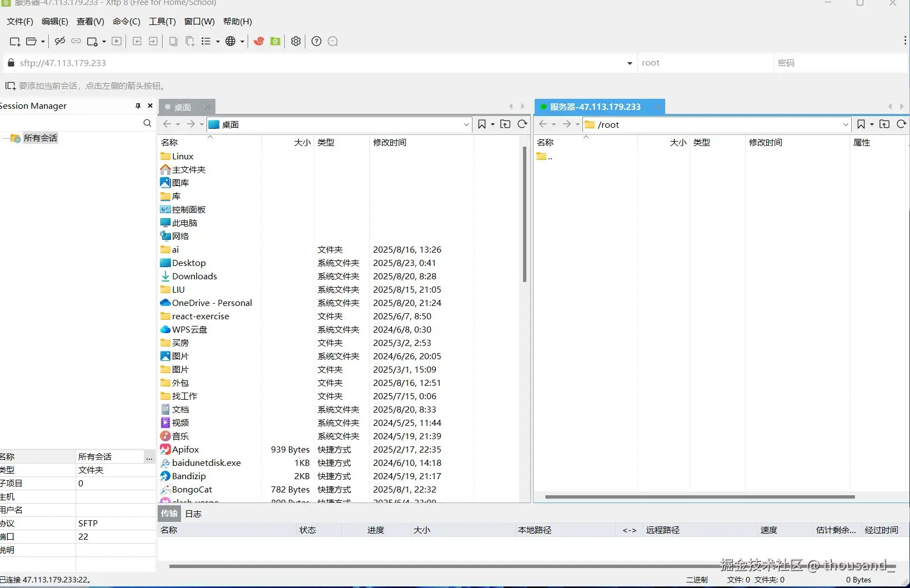Expand the Open Session dropdown arrow
The image size is (910, 588).
tap(43, 42)
